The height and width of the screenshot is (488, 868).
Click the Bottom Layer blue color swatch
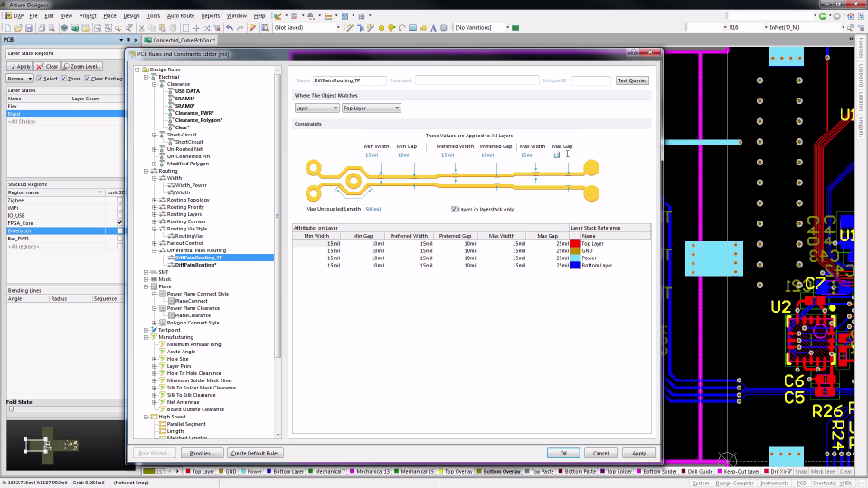tap(575, 266)
